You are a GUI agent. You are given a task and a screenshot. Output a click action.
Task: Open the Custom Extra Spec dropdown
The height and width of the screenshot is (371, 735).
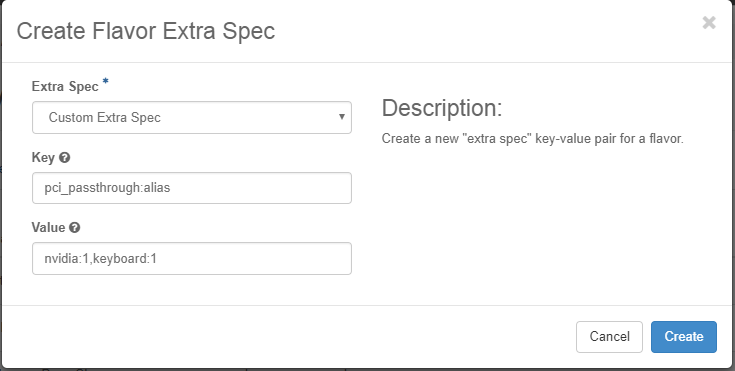[192, 117]
